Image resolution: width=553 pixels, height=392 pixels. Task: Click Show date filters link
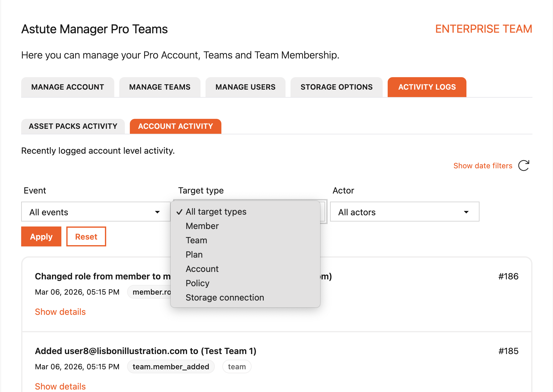pyautogui.click(x=483, y=166)
